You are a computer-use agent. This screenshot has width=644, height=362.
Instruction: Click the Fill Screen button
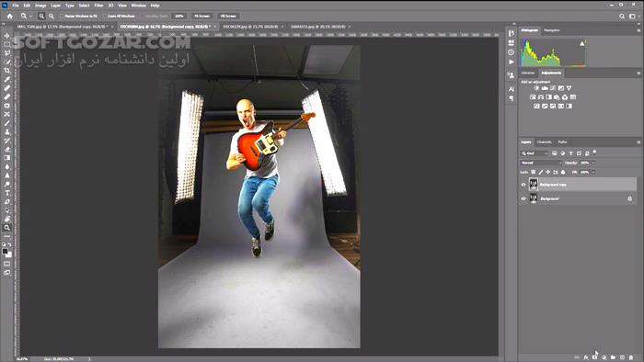coord(228,16)
